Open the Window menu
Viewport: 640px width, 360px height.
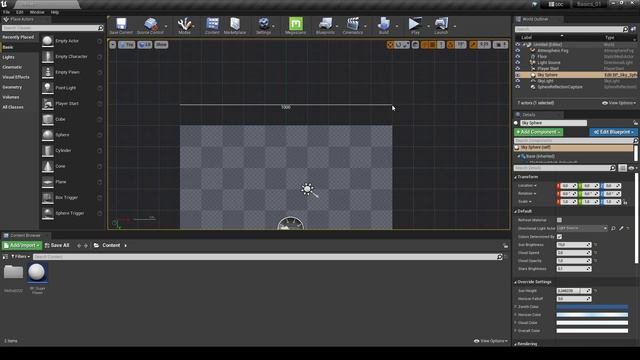tap(37, 12)
